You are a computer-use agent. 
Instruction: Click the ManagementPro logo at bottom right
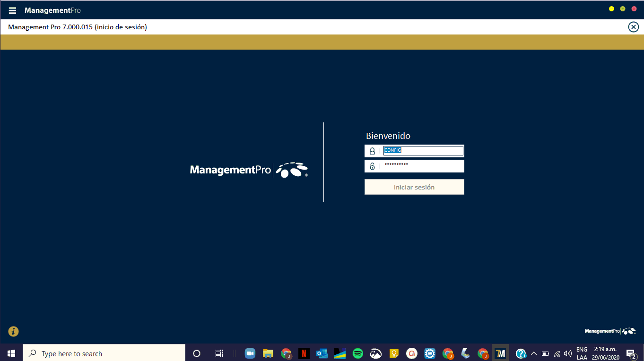pos(610,331)
